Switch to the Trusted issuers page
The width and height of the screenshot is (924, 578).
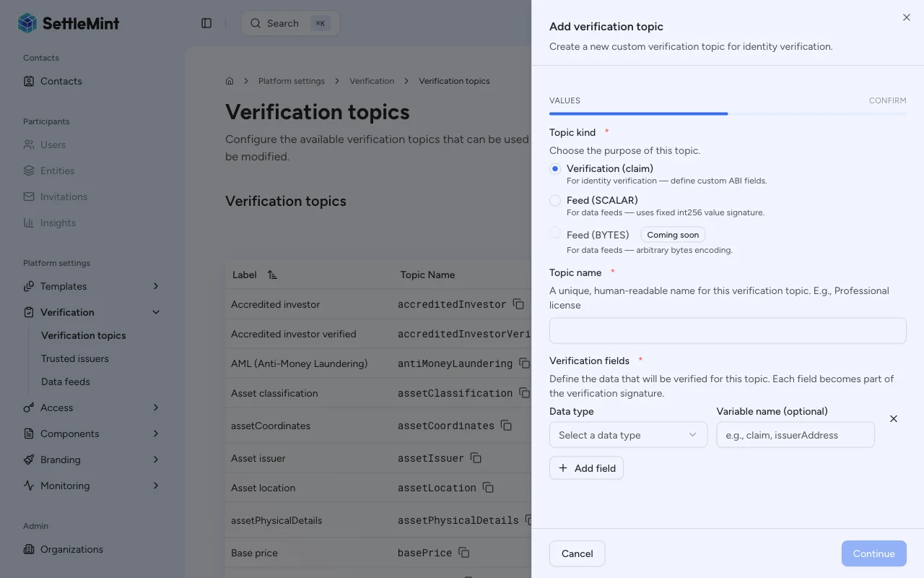coord(75,358)
